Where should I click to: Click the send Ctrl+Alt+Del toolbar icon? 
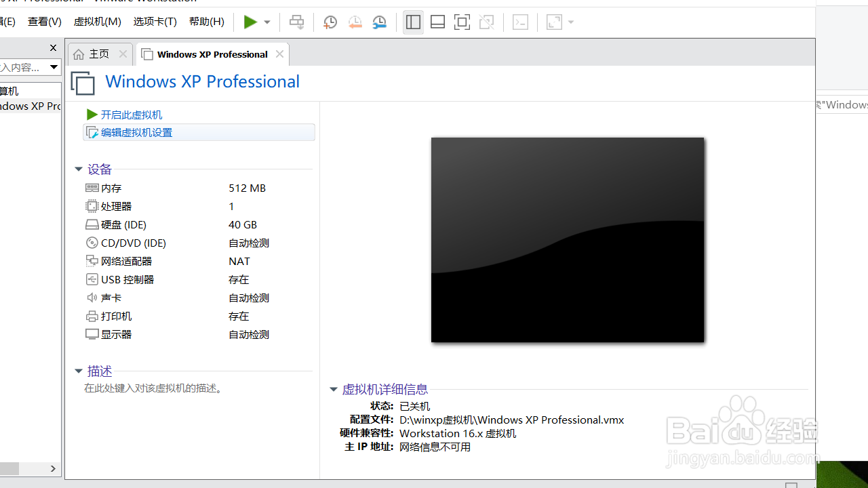[296, 22]
